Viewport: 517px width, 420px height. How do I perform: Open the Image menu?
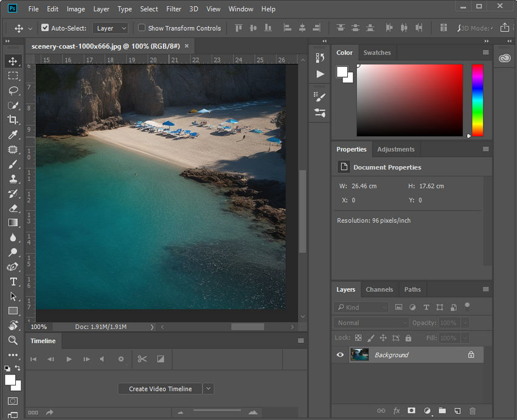(76, 9)
